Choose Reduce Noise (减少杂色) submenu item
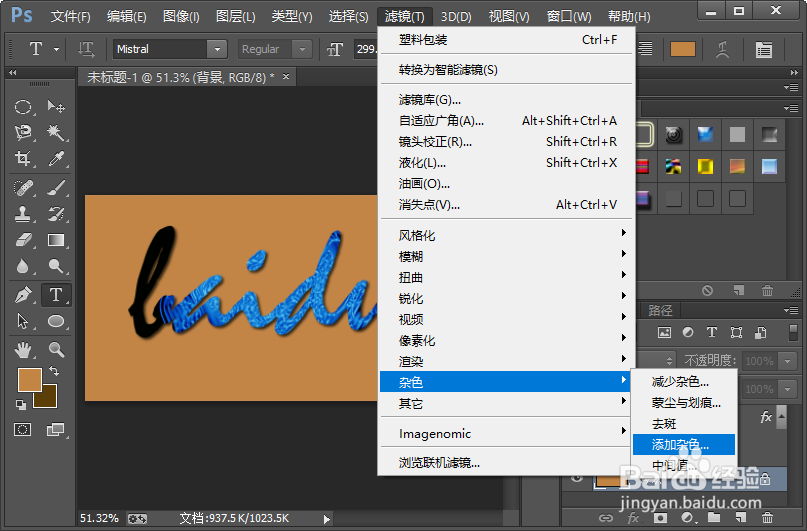This screenshot has height=531, width=807. coord(684,381)
